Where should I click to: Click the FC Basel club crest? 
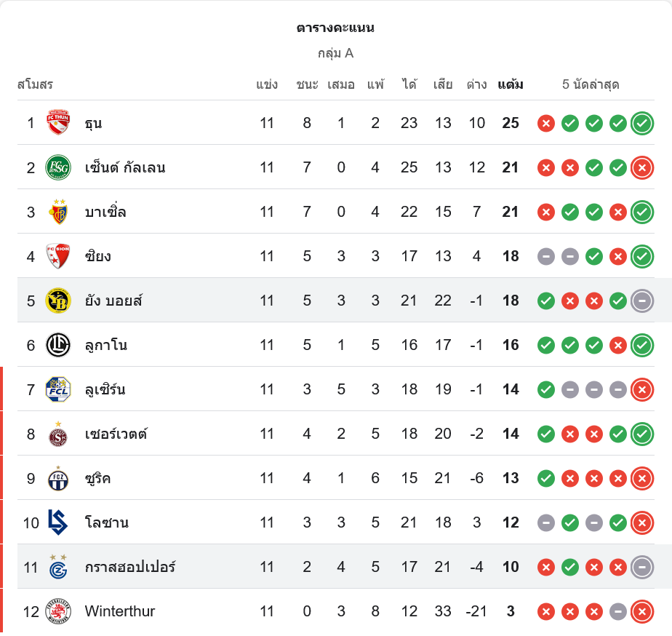58,212
